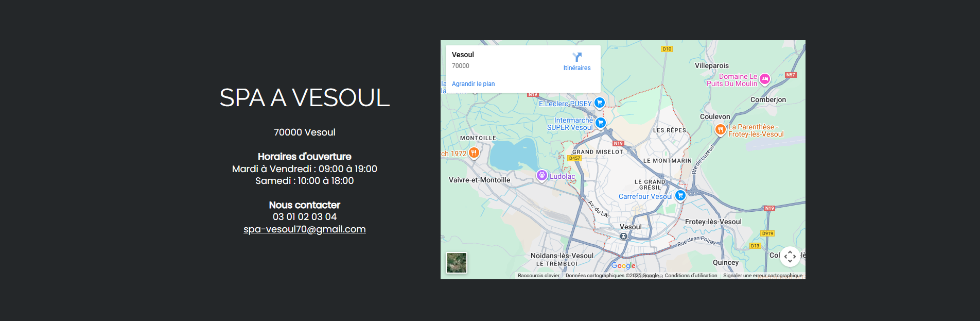
Task: Click the 'Quincey' map label
Action: (726, 262)
